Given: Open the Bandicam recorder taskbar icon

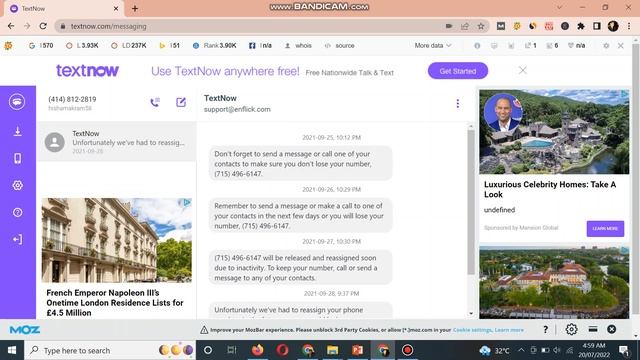Looking at the screenshot, I should point(407,350).
